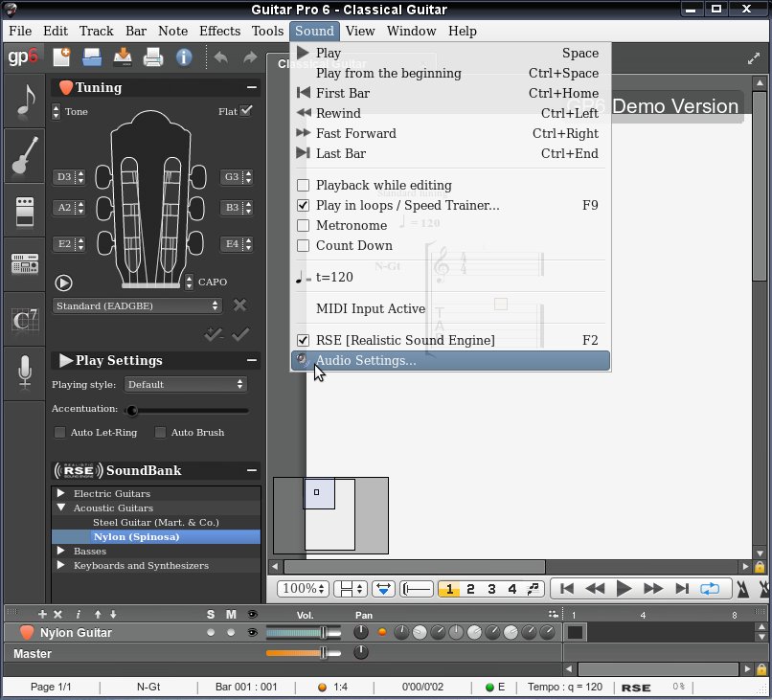Click horizontal score scrollbar

tap(415, 567)
